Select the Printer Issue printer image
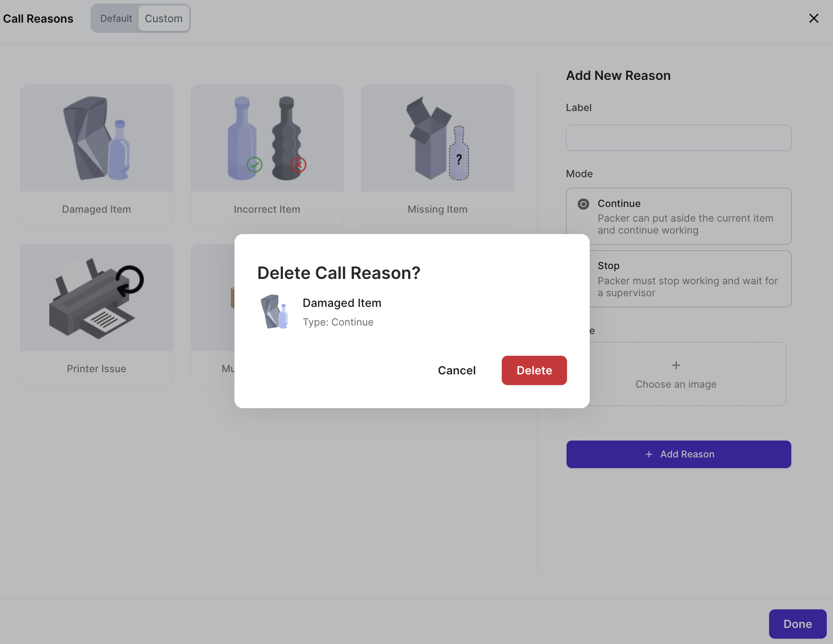This screenshot has width=833, height=644. [x=96, y=298]
